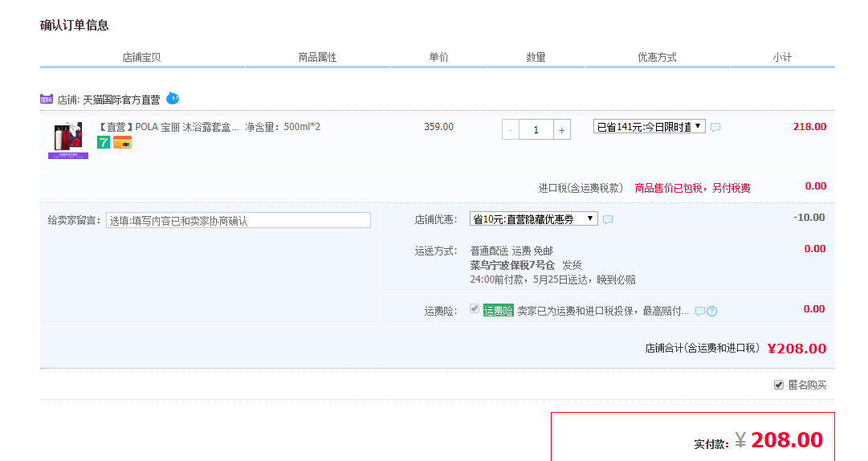Click the 菜鸟宁波保税7号仓 warehouse text
Image resolution: width=868 pixels, height=461 pixels.
512,265
